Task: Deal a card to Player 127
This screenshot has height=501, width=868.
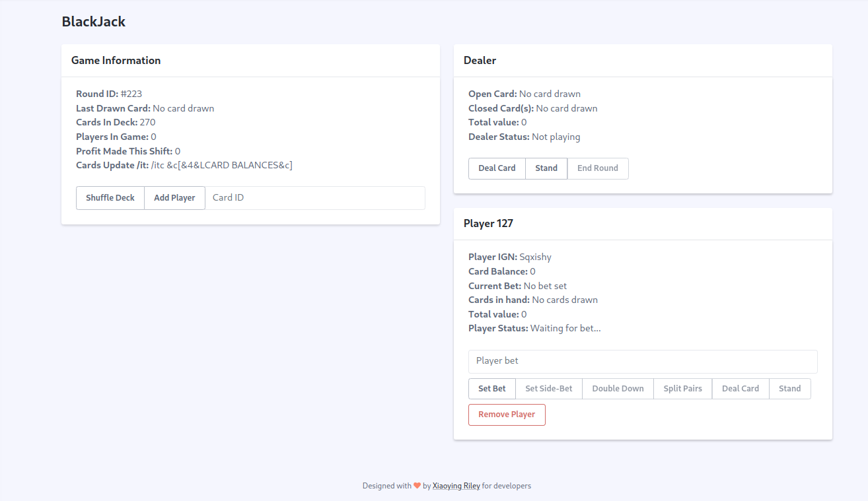Action: (x=740, y=389)
